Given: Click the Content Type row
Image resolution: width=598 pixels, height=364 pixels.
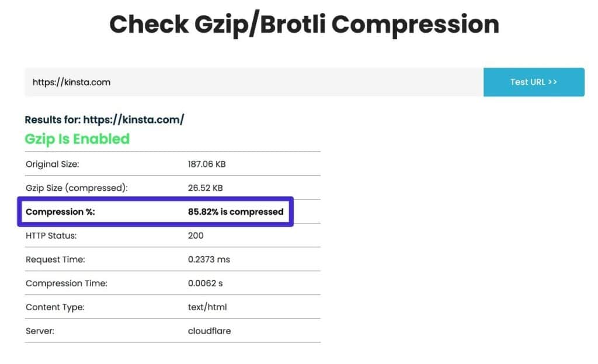Looking at the screenshot, I should coord(56,307).
